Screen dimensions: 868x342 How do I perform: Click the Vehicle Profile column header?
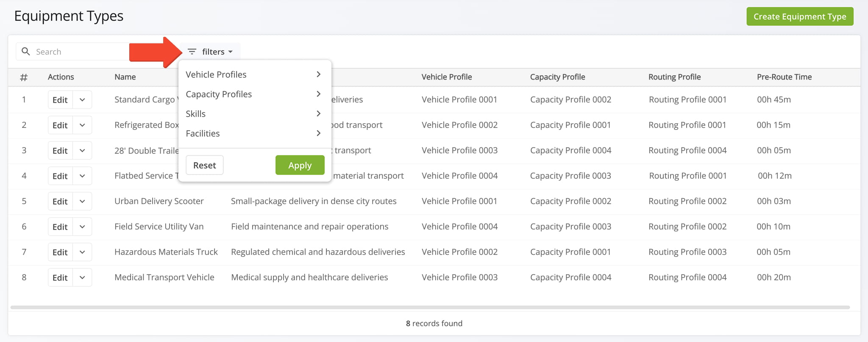pyautogui.click(x=447, y=77)
